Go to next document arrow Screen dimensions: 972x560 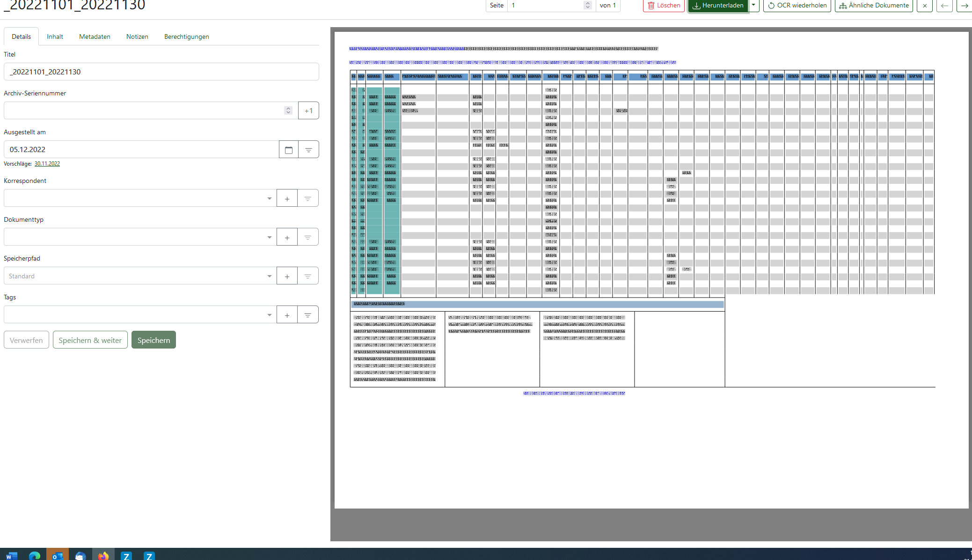point(965,6)
